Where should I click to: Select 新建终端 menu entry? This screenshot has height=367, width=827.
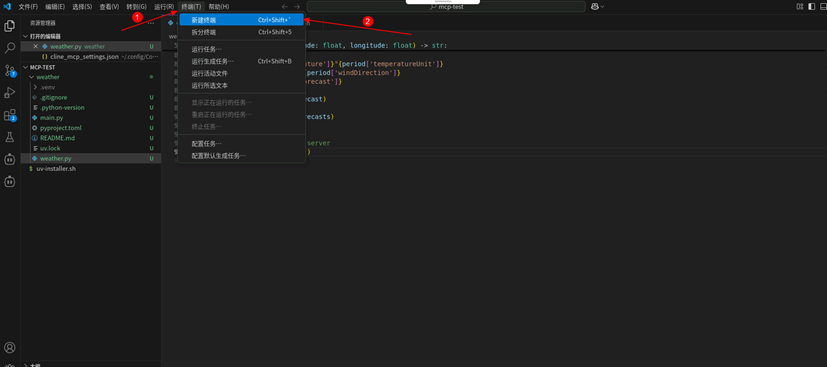[x=242, y=20]
